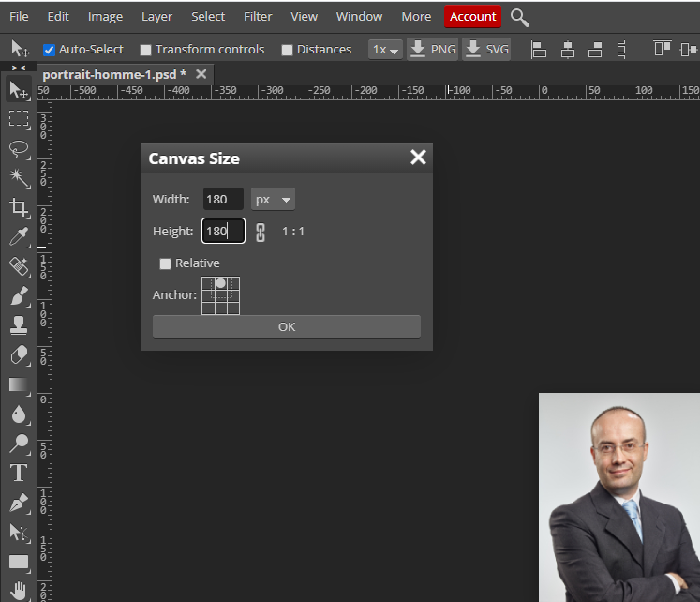700x602 pixels.
Task: Click the search magnifier icon
Action: 520,17
